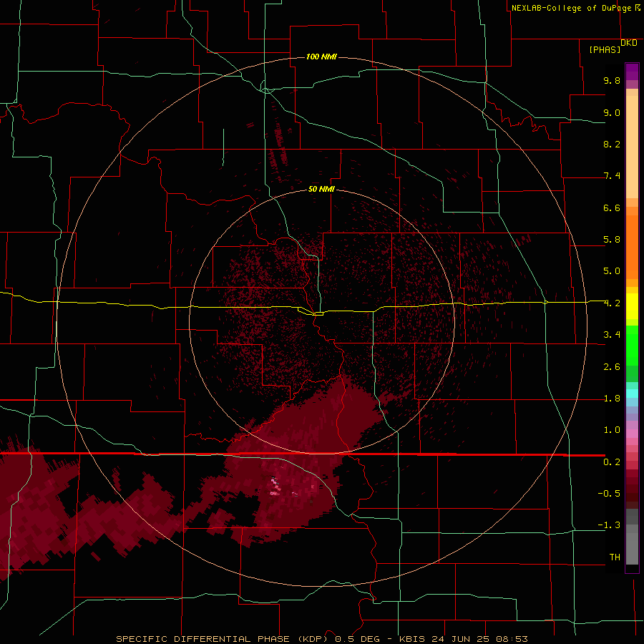Click the 9.0 scale value label
Image resolution: width=644 pixels, height=644 pixels.
[x=612, y=112]
